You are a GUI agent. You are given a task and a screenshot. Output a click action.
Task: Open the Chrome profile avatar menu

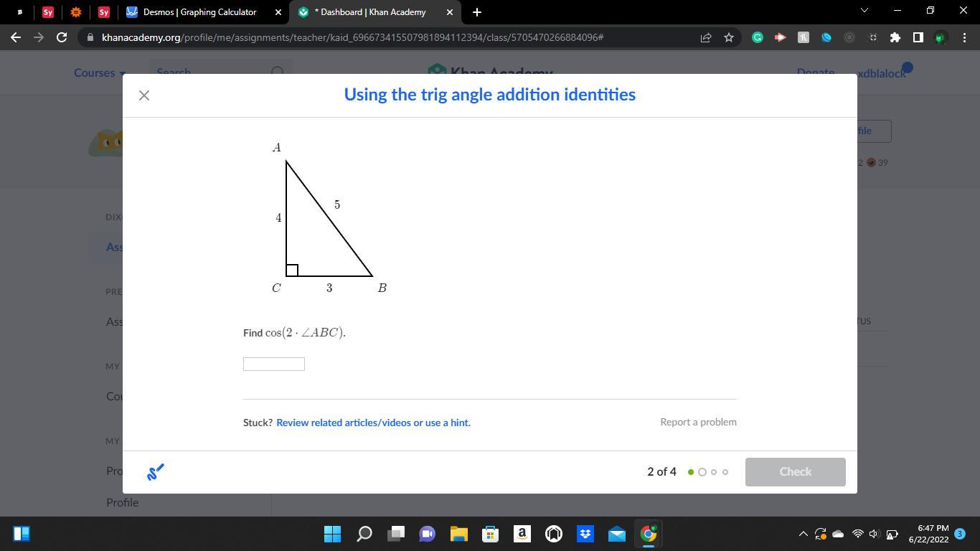tap(941, 37)
